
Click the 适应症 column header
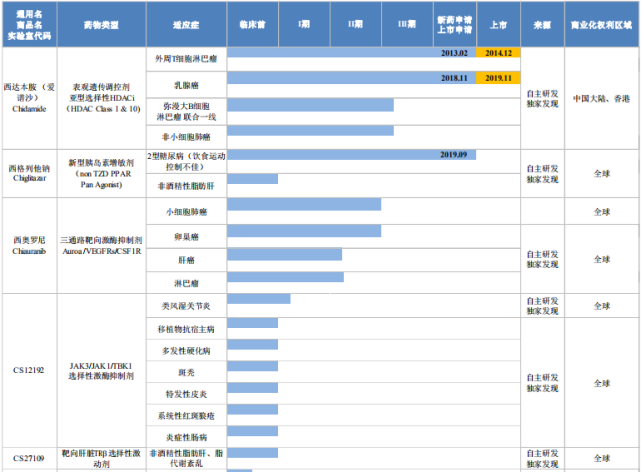pyautogui.click(x=186, y=25)
